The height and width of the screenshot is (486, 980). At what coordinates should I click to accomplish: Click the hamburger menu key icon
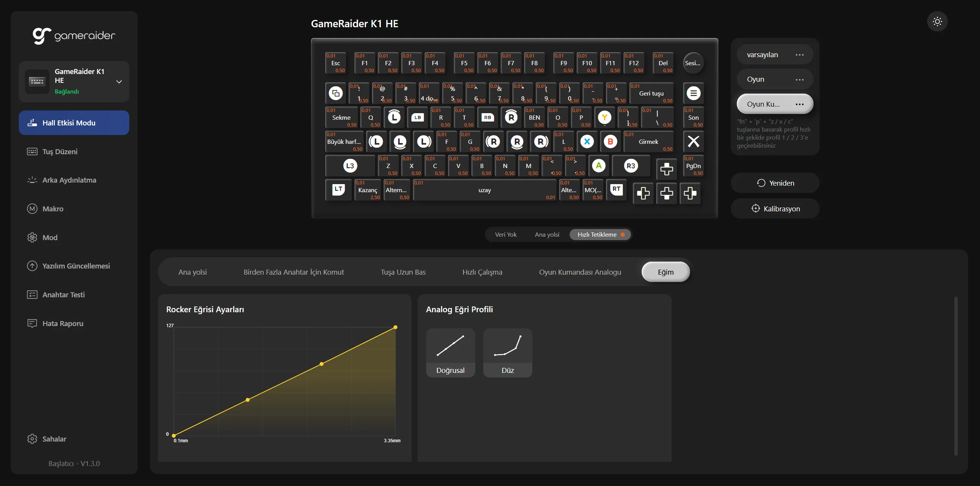[x=693, y=93]
